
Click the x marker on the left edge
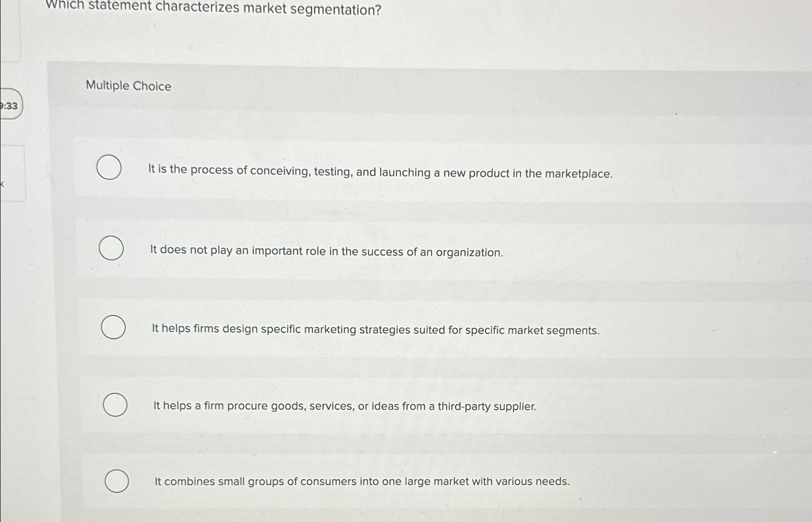(2, 184)
